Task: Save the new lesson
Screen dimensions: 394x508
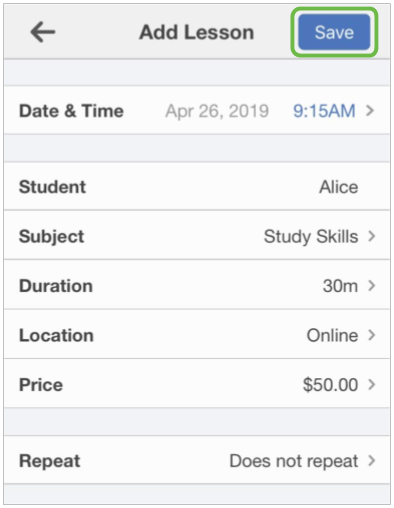Action: 334,32
